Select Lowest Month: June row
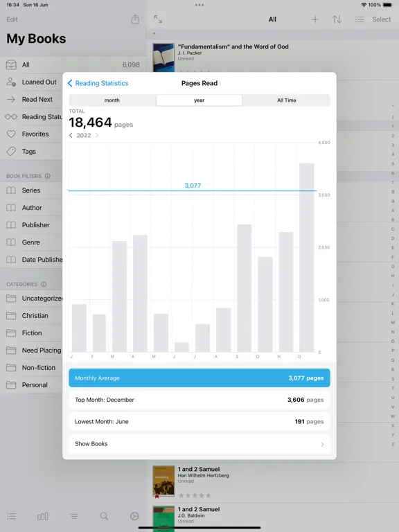399x532 pixels. point(199,422)
